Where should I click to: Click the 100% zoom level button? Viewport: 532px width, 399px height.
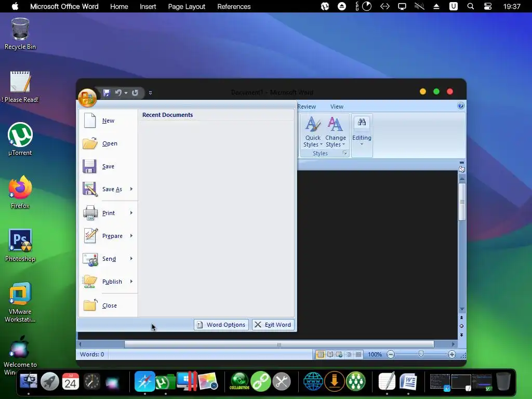375,354
